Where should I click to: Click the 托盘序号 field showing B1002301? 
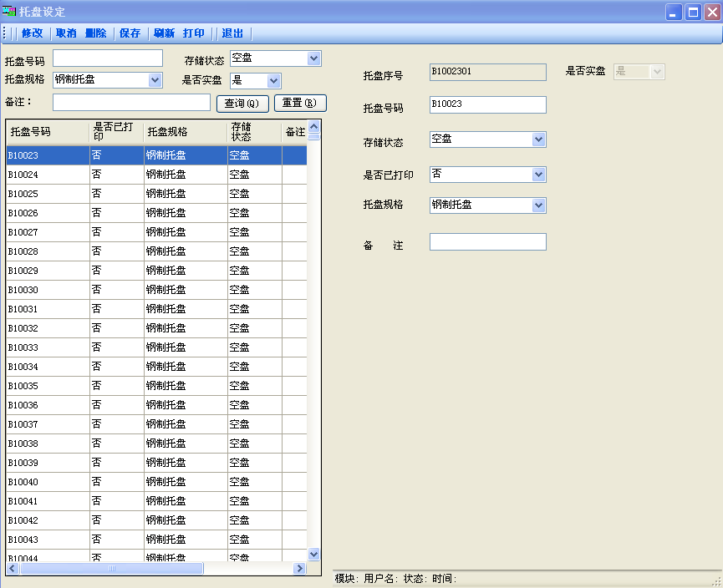tap(488, 72)
